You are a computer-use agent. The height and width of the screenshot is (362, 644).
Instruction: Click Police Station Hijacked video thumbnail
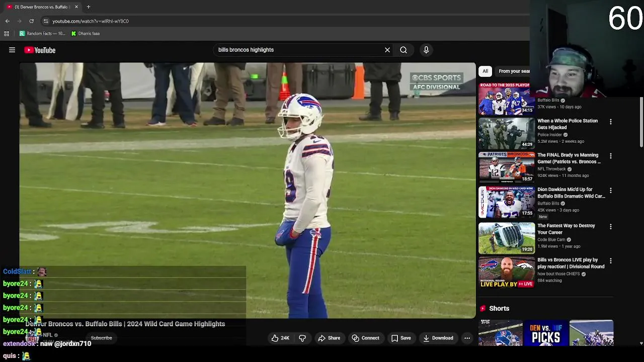[507, 133]
